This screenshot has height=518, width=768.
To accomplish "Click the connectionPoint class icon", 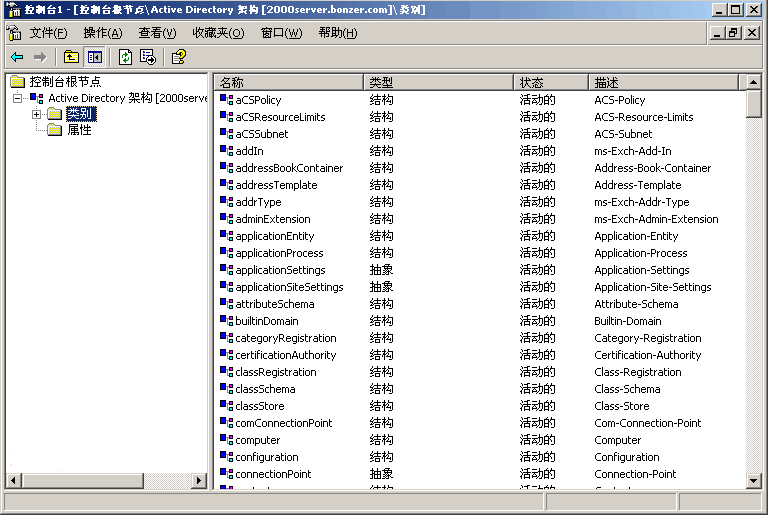I will tap(226, 474).
